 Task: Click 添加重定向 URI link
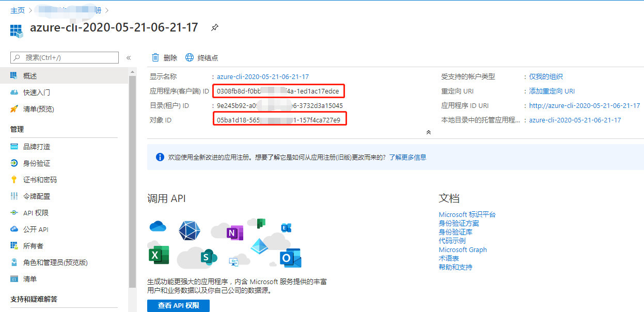551,91
